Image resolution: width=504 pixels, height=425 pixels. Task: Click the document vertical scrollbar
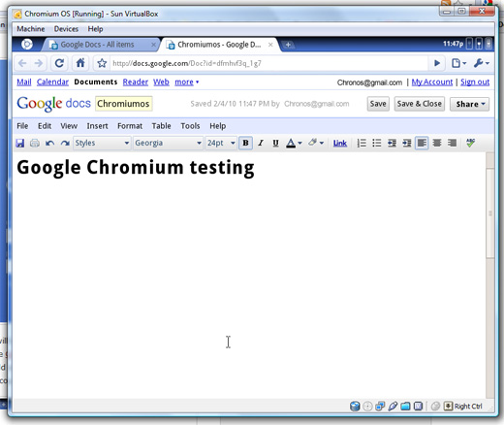490,212
